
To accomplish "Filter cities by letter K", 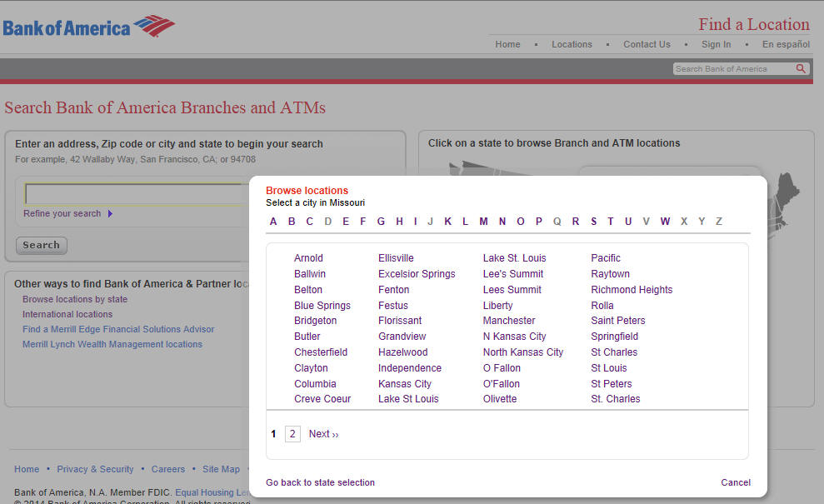I will [447, 222].
